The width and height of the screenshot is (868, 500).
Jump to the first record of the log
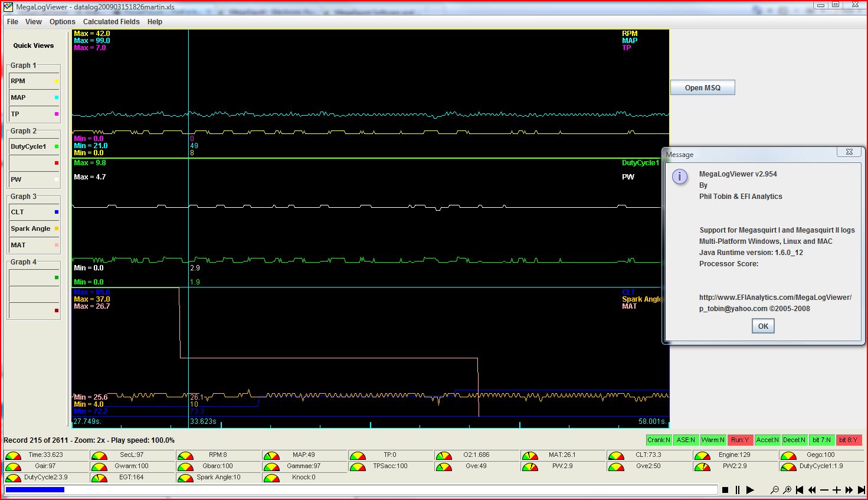[800, 490]
